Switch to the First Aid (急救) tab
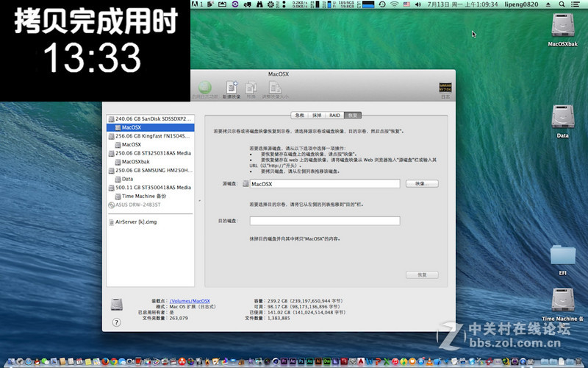This screenshot has height=368, width=588. click(x=299, y=116)
